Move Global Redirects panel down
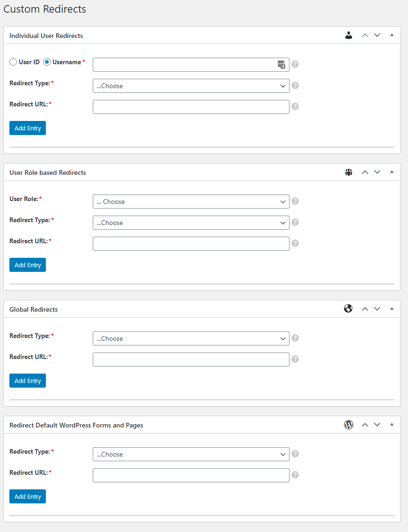The image size is (408, 532). point(377,309)
